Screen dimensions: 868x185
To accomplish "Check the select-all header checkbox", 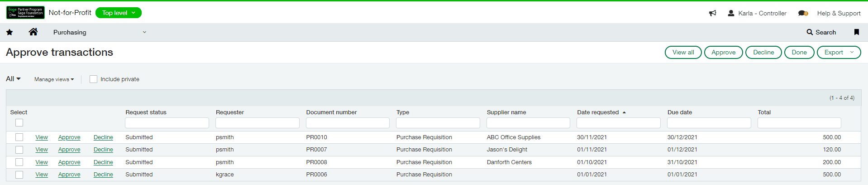I will click(x=19, y=123).
